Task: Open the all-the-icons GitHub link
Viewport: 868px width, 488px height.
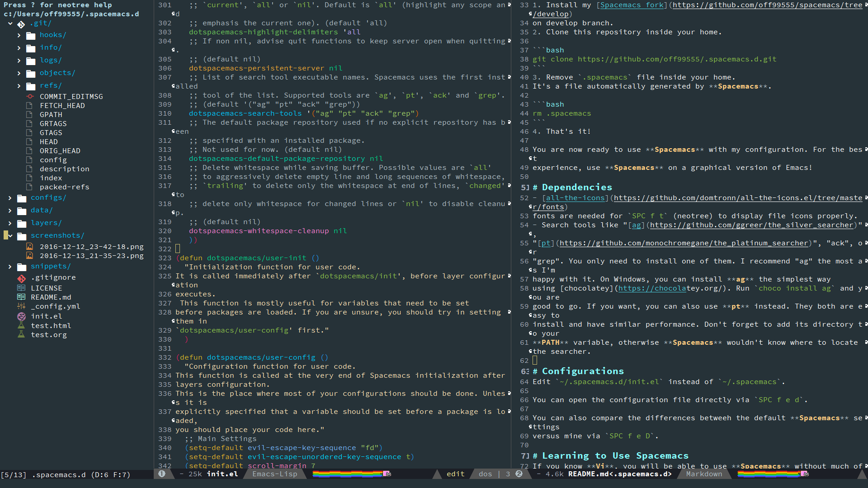Action: (x=575, y=198)
